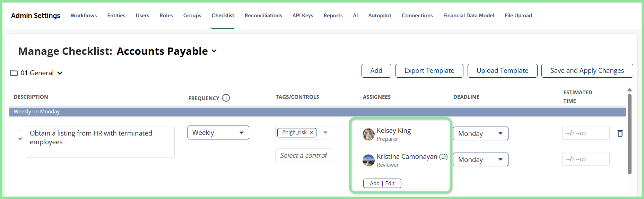Open the Reports tab
The height and width of the screenshot is (199, 644).
pos(333,15)
